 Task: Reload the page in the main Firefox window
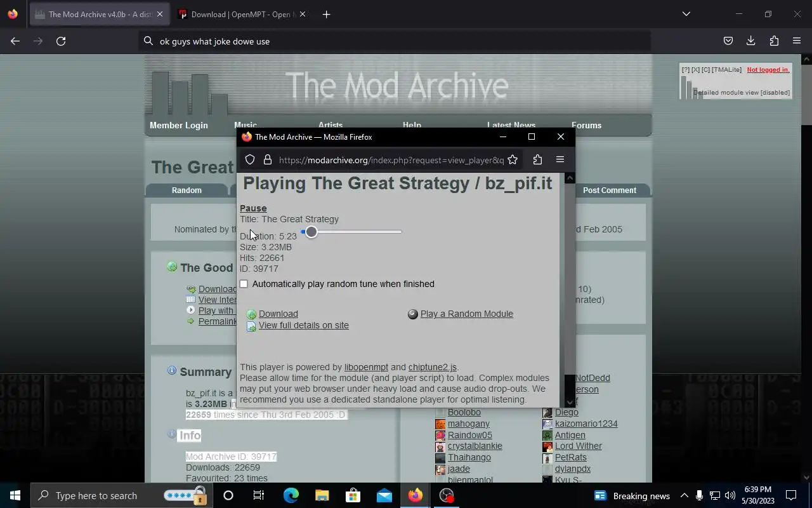point(61,41)
